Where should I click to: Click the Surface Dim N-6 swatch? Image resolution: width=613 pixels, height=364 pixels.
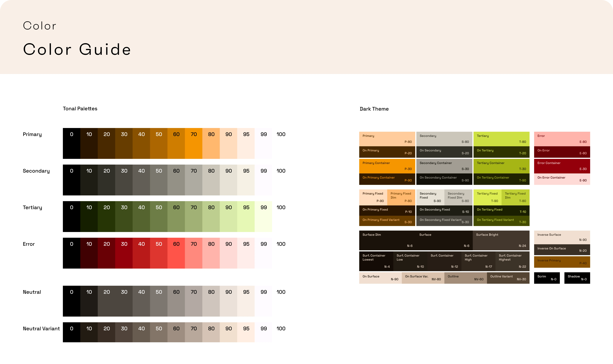[x=388, y=240]
